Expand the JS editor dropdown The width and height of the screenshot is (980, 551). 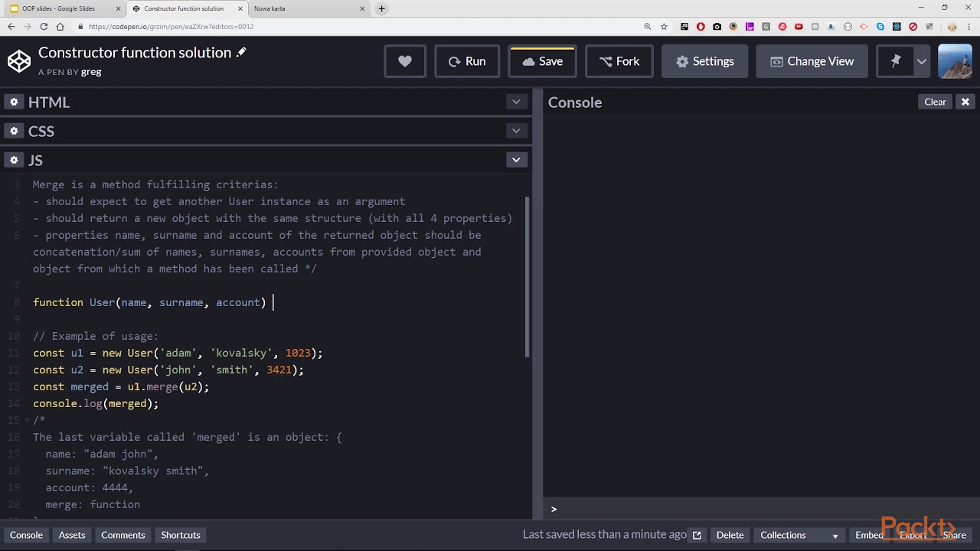pos(516,160)
